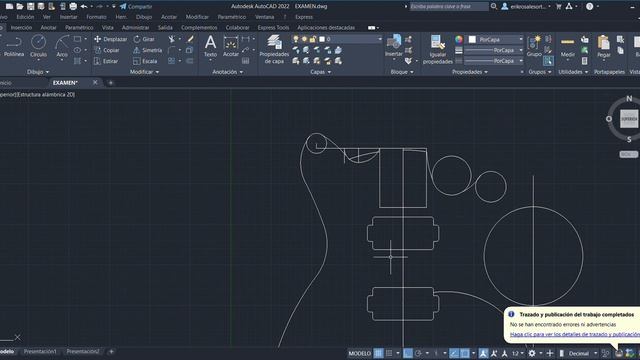Close the EXAMEN* file tab

pyautogui.click(x=95, y=82)
